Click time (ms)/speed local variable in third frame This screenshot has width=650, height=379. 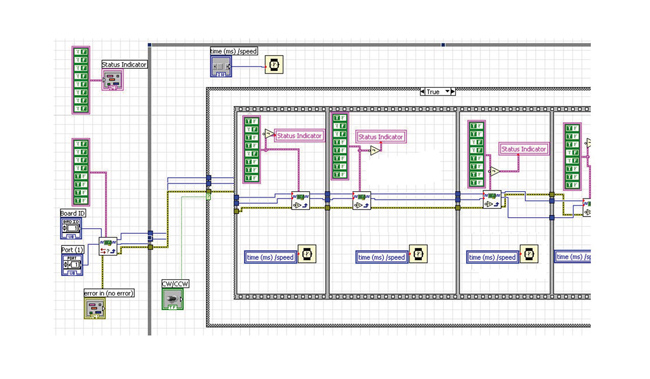493,257
